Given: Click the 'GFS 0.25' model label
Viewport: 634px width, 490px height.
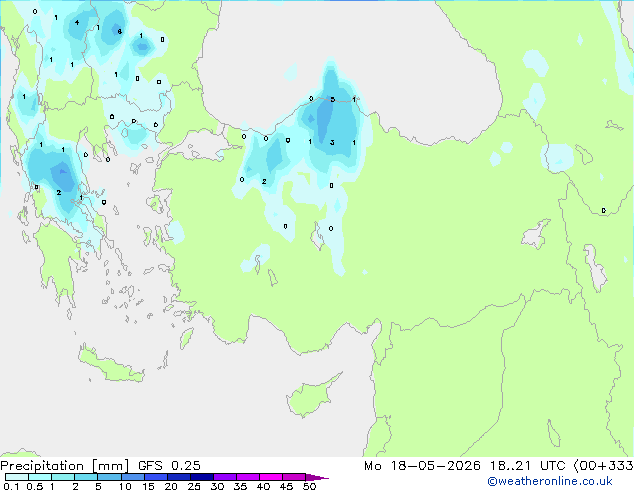Looking at the screenshot, I should (169, 466).
